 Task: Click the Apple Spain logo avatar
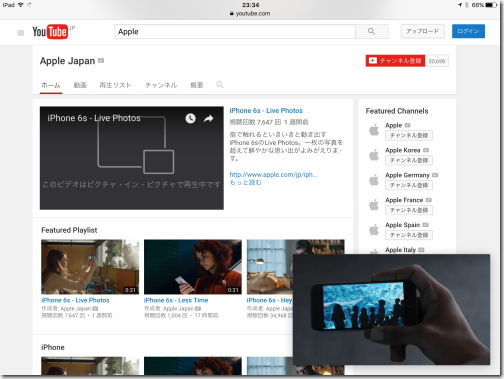[374, 230]
